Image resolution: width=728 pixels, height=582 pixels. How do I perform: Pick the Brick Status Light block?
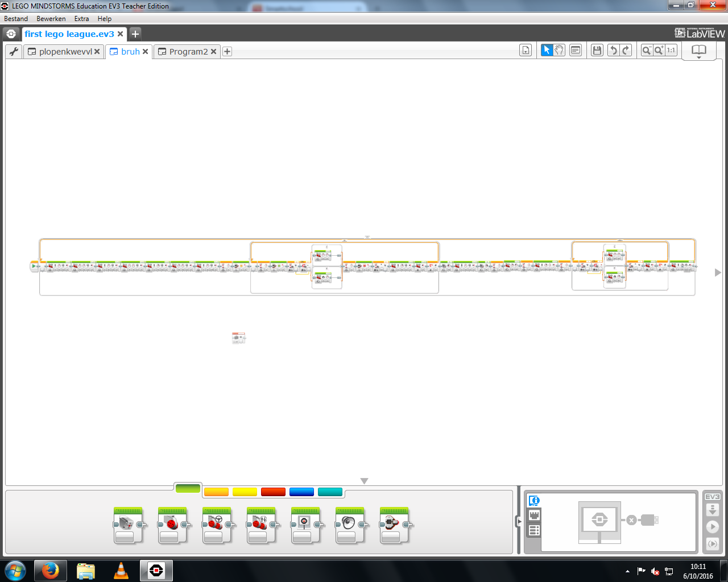(394, 525)
